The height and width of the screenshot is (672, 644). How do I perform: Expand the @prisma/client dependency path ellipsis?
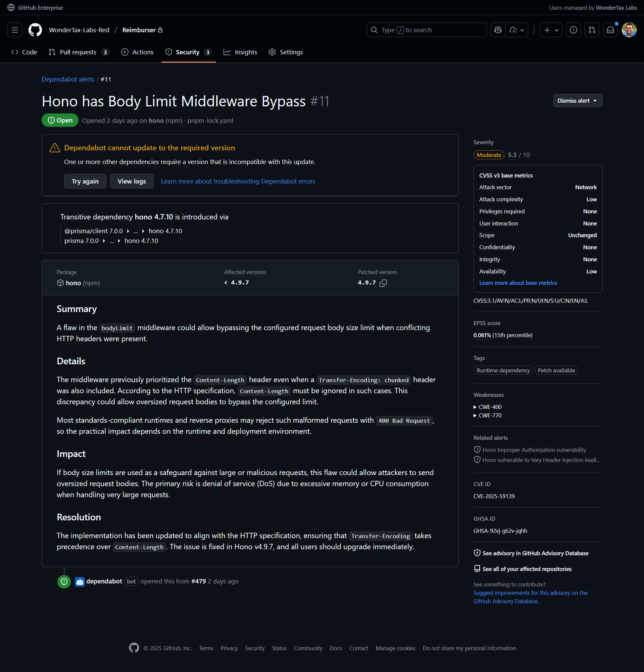[136, 231]
